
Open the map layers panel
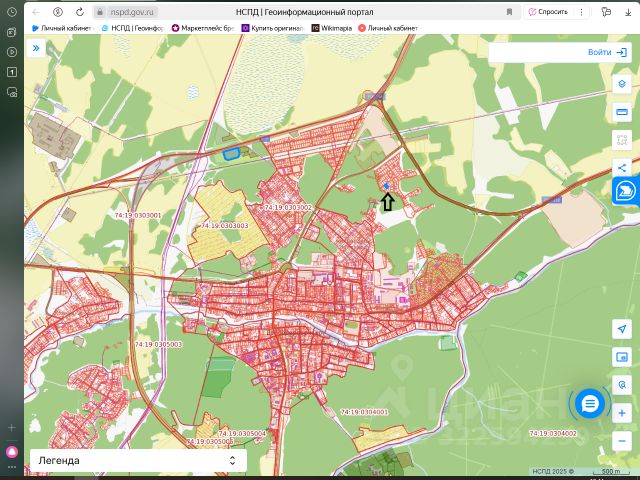pos(622,84)
